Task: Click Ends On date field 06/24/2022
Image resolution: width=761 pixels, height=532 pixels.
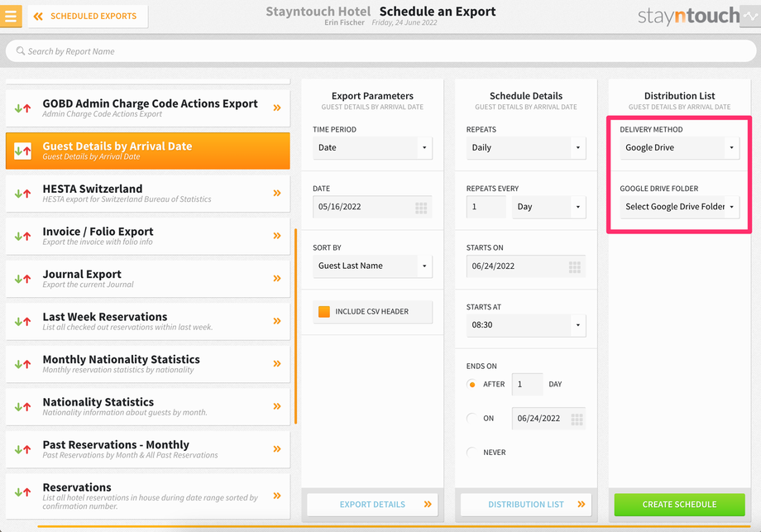Action: [x=548, y=419]
